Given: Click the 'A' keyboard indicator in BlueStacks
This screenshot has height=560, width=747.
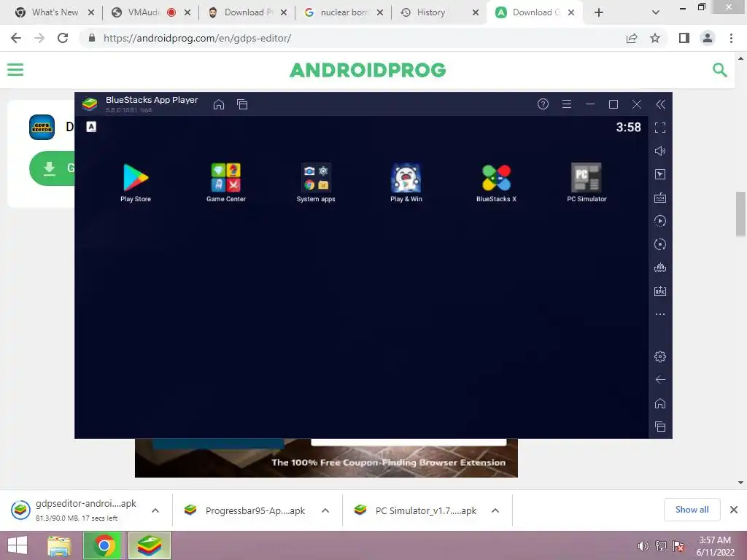Looking at the screenshot, I should 91,127.
